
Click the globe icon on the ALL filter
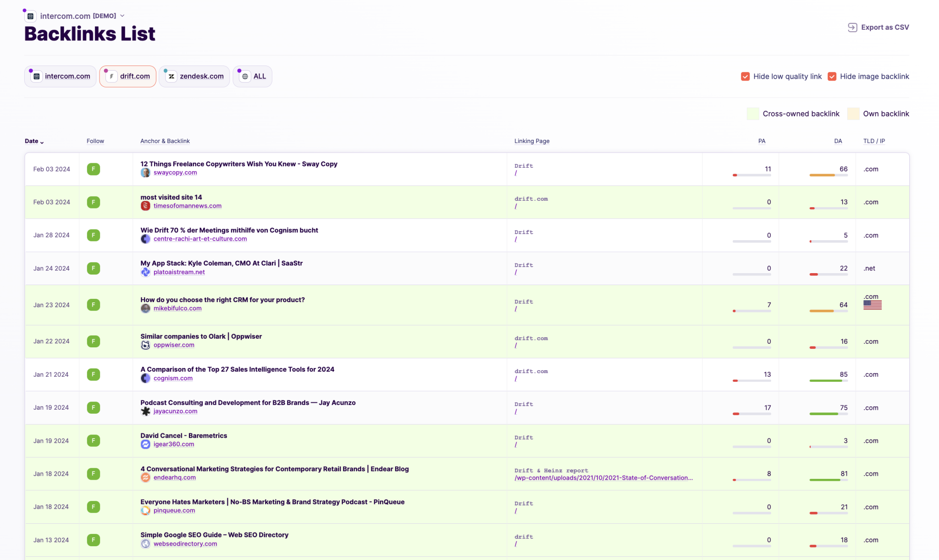245,76
